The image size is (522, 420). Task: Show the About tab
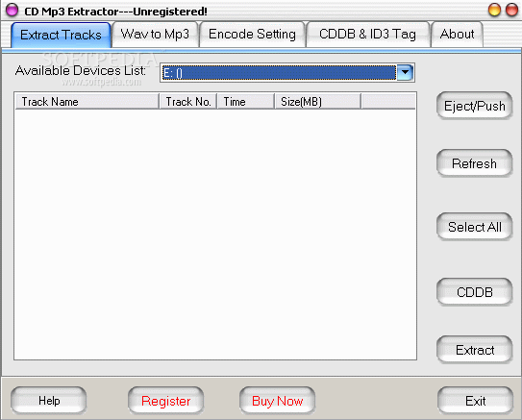pos(457,34)
